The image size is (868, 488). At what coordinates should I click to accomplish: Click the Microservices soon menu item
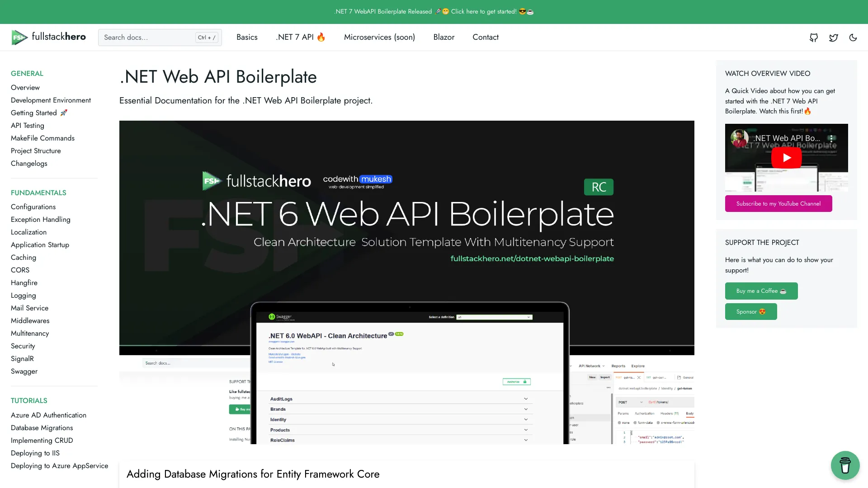(379, 37)
